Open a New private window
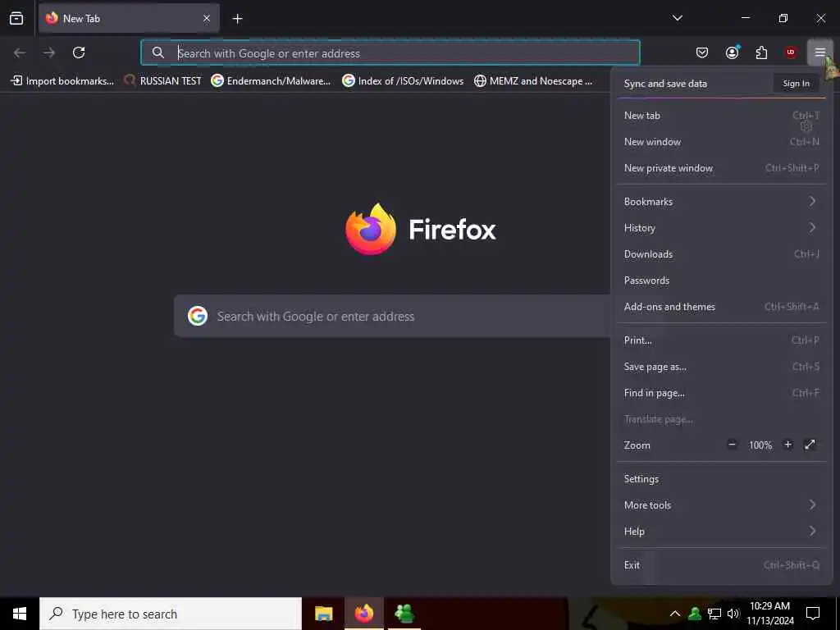 [722, 167]
